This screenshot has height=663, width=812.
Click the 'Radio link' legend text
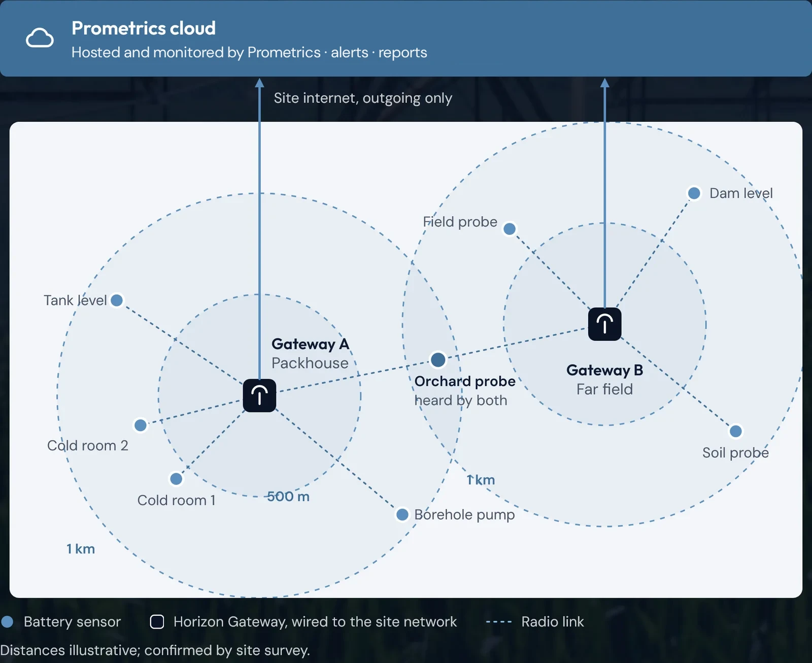[553, 621]
